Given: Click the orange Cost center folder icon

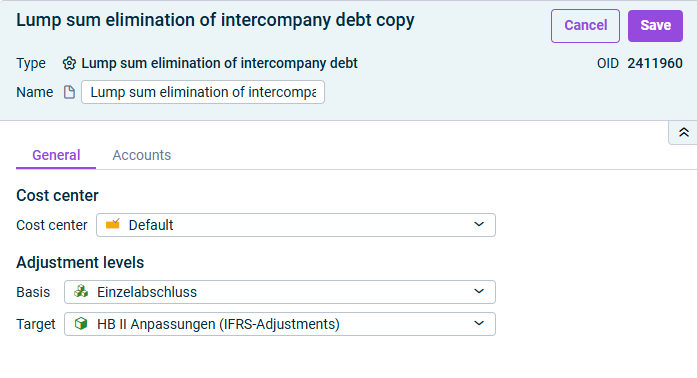Looking at the screenshot, I should [x=112, y=224].
